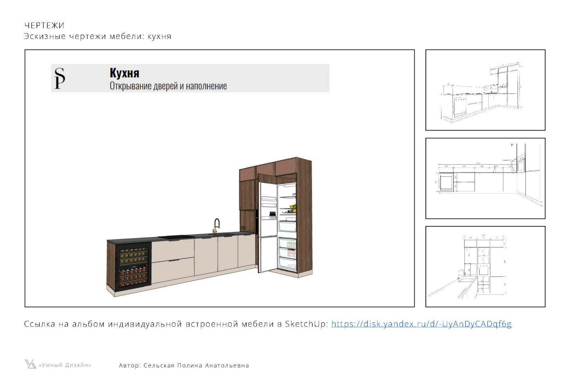This screenshot has height=392, width=566.
Task: Click the «Умный Дизайн» footer text
Action: [65, 365]
